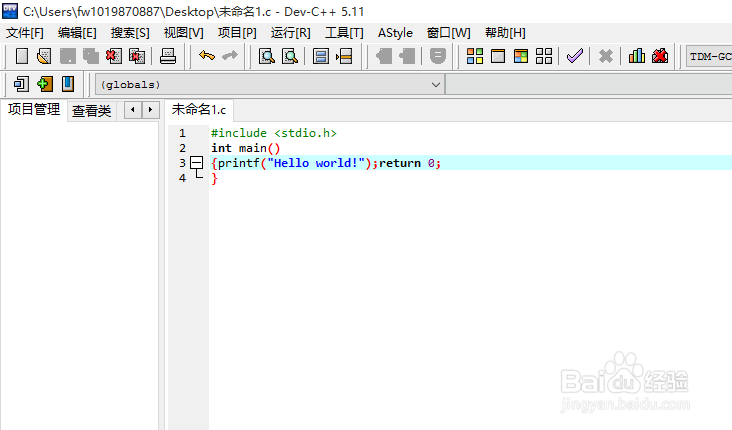Click line number 2 in gutter
Viewport: 732px width, 430px height.
(183, 148)
